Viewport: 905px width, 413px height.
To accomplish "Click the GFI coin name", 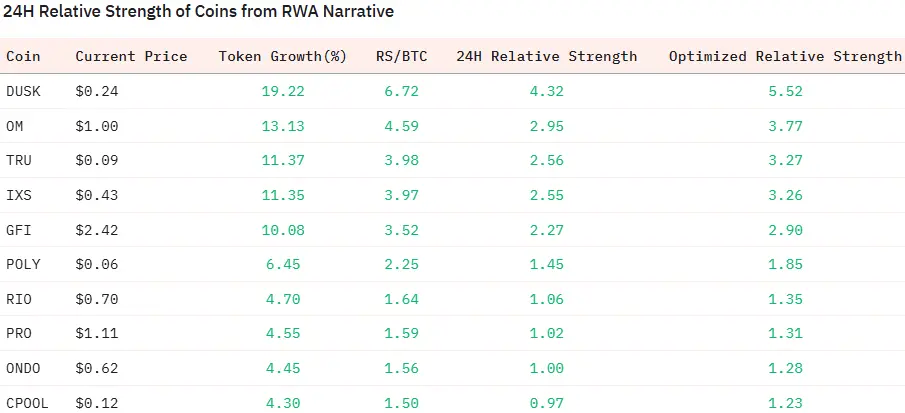I will pyautogui.click(x=19, y=230).
